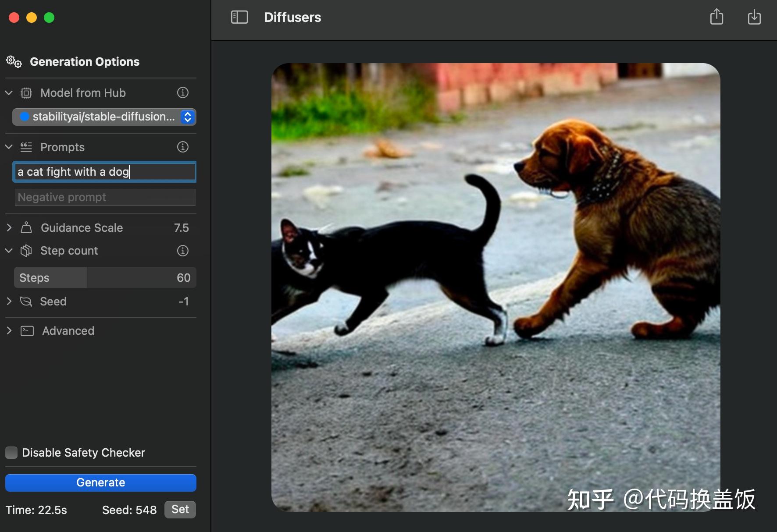Click the Generation Options heading
Image resolution: width=777 pixels, height=532 pixels.
point(85,62)
